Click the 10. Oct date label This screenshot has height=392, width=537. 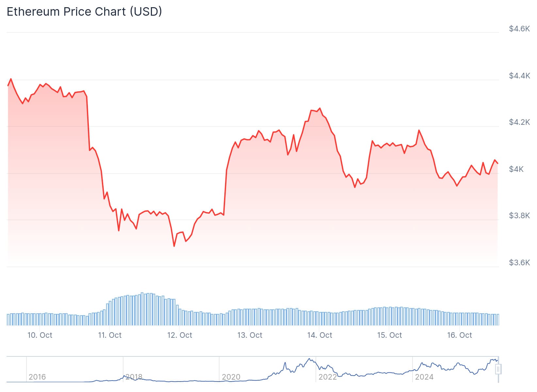click(40, 335)
